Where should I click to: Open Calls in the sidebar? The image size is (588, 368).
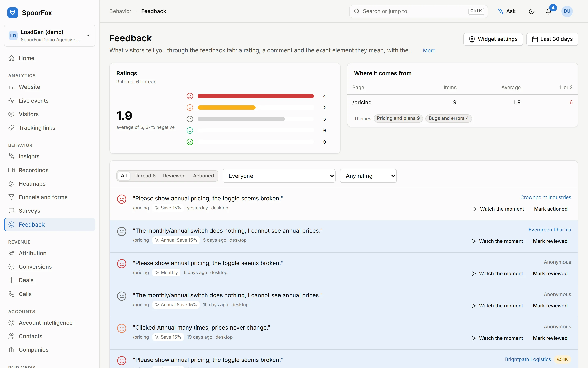pos(50,294)
